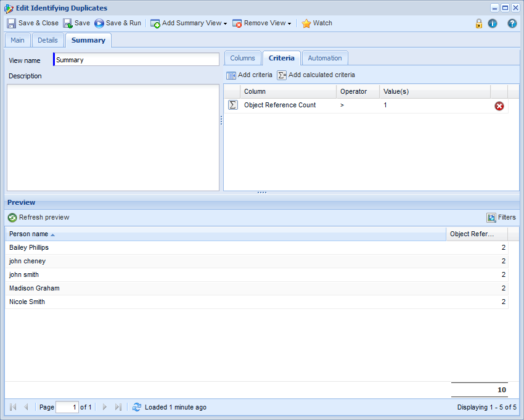Click the Edit Identifying Duplicates title icon
Screen dimensions: 524x420
click(9, 9)
